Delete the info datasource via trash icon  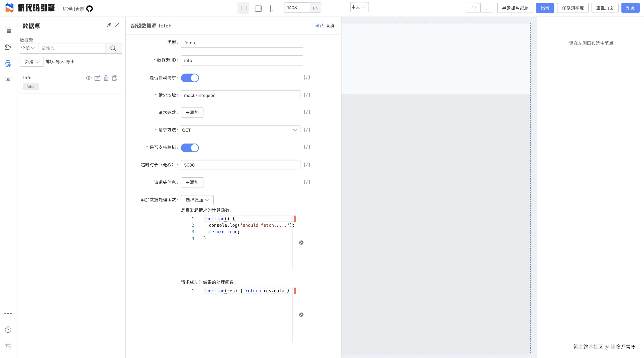click(x=106, y=78)
